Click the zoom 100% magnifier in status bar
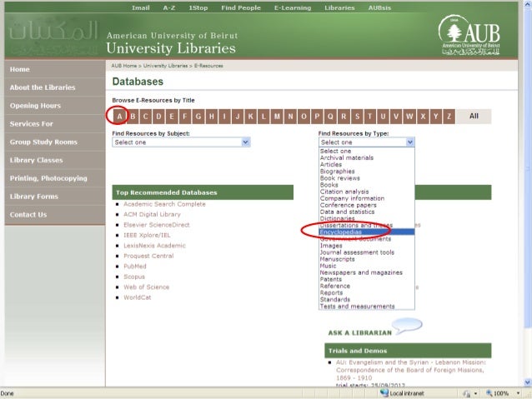 [489, 393]
